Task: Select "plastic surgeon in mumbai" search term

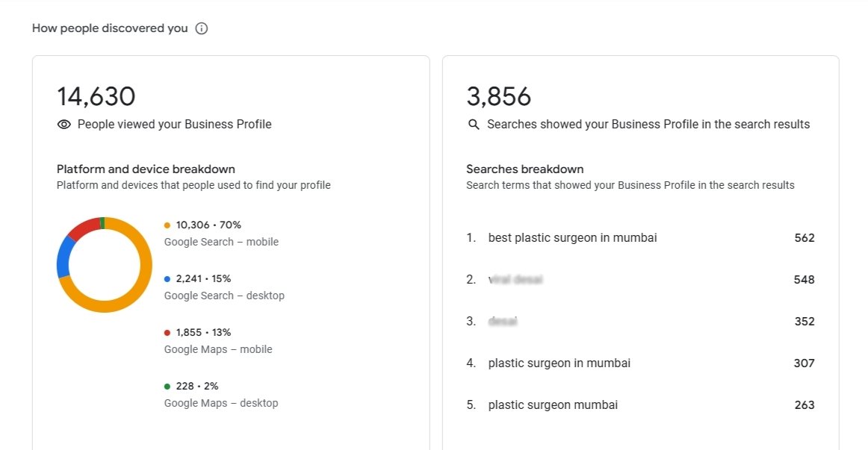Action: [x=559, y=363]
